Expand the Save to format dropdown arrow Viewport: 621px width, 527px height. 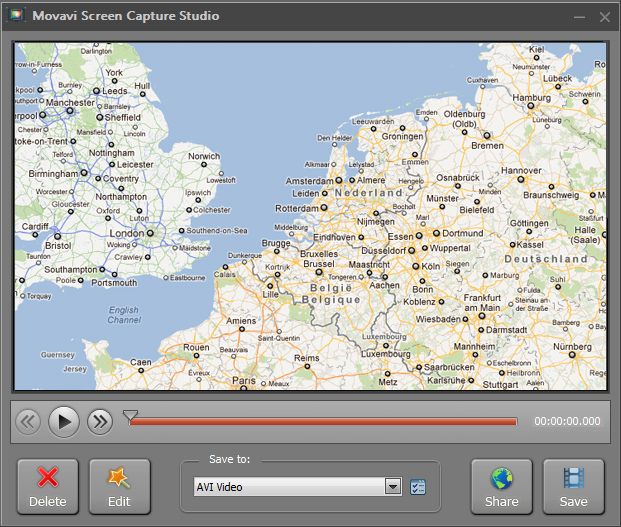pyautogui.click(x=393, y=487)
